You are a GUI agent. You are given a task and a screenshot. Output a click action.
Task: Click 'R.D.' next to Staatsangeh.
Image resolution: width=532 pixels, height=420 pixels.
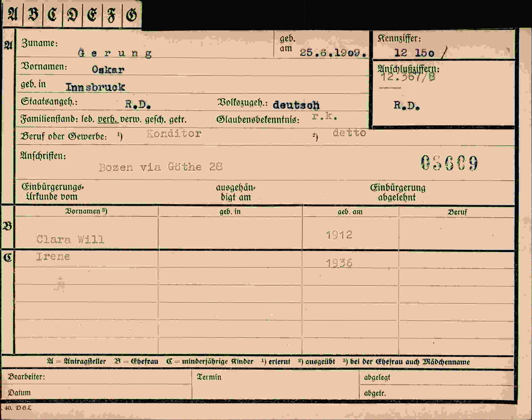[137, 104]
